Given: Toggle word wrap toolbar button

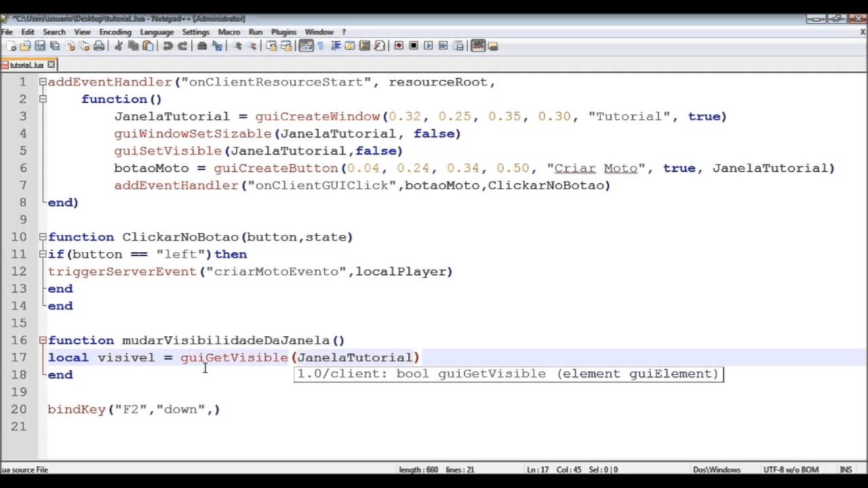Looking at the screenshot, I should [306, 46].
